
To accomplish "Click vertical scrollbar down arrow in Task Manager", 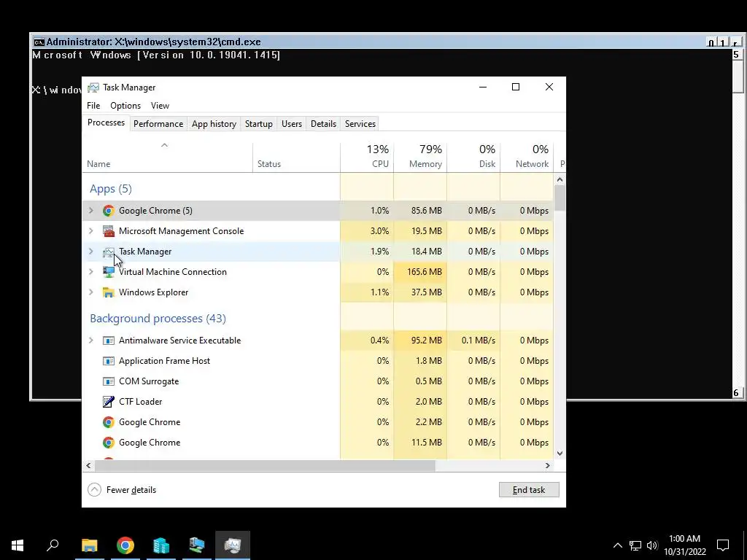I will pos(560,454).
